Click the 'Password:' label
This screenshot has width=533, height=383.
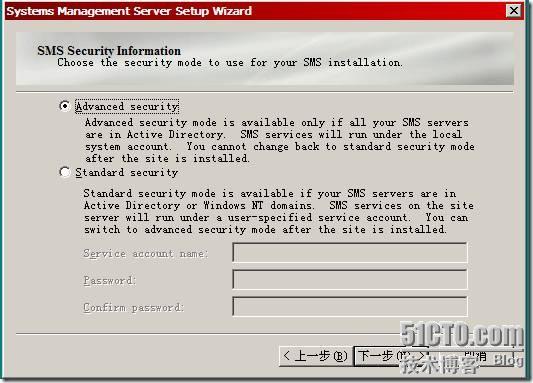pyautogui.click(x=109, y=281)
